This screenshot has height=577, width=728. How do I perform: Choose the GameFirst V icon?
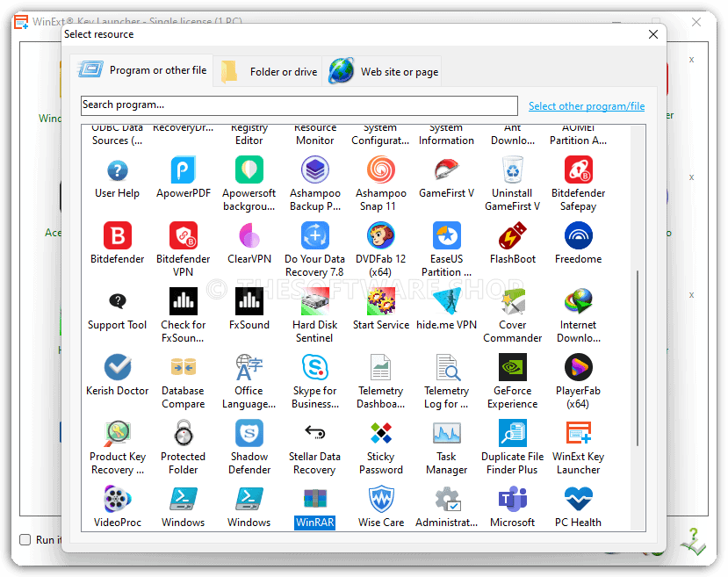[447, 169]
